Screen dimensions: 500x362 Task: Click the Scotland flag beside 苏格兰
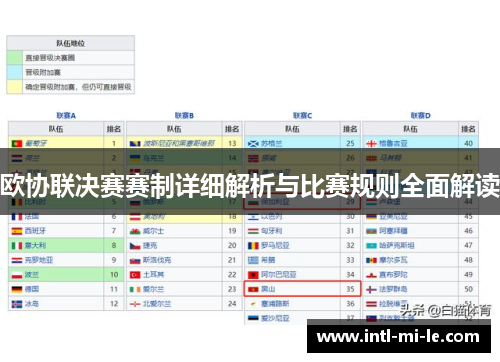253,144
